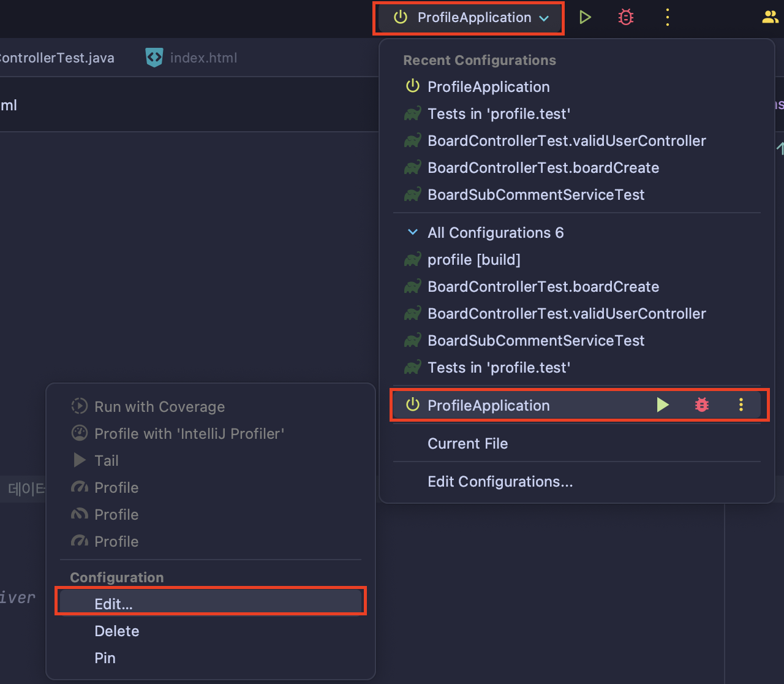The image size is (784, 684).
Task: Choose Current File in the configurations popup
Action: pos(576,443)
